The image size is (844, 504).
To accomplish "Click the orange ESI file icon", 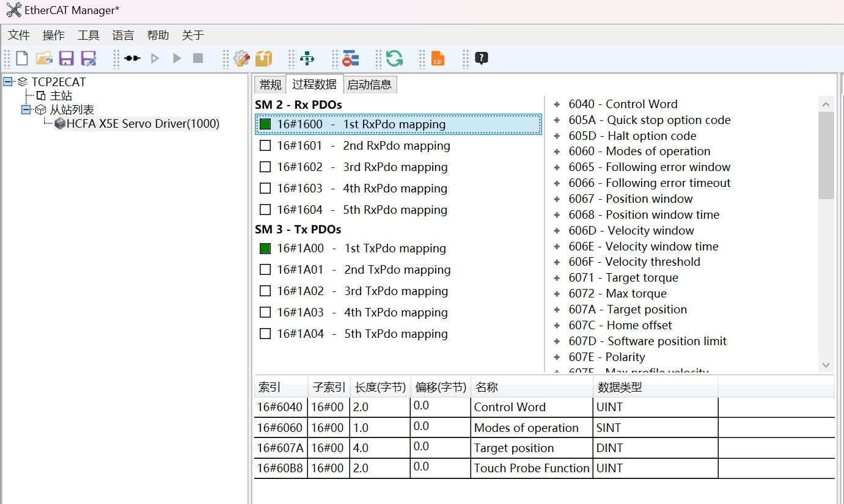I will (438, 59).
